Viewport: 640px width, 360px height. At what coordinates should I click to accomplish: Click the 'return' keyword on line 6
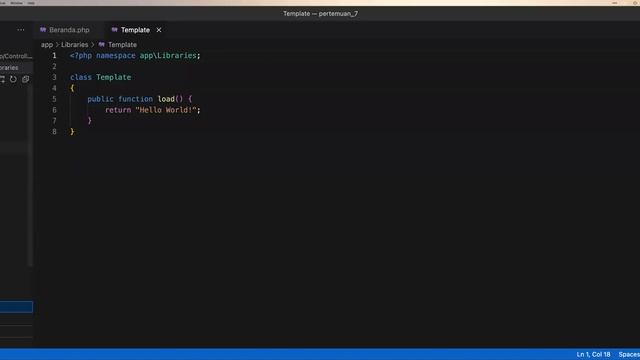coord(118,110)
